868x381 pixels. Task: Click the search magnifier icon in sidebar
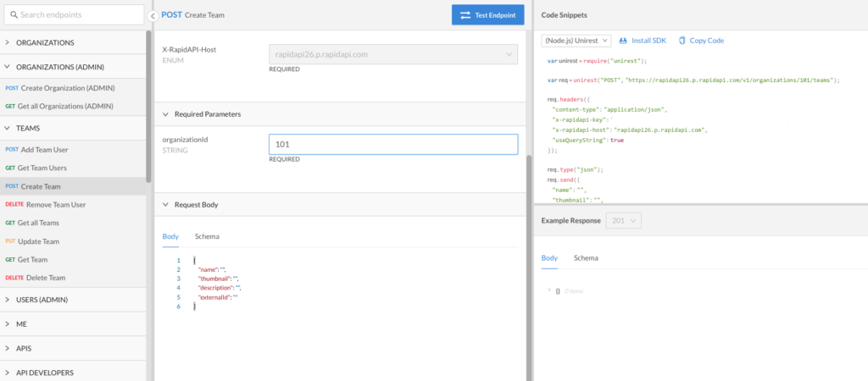14,15
